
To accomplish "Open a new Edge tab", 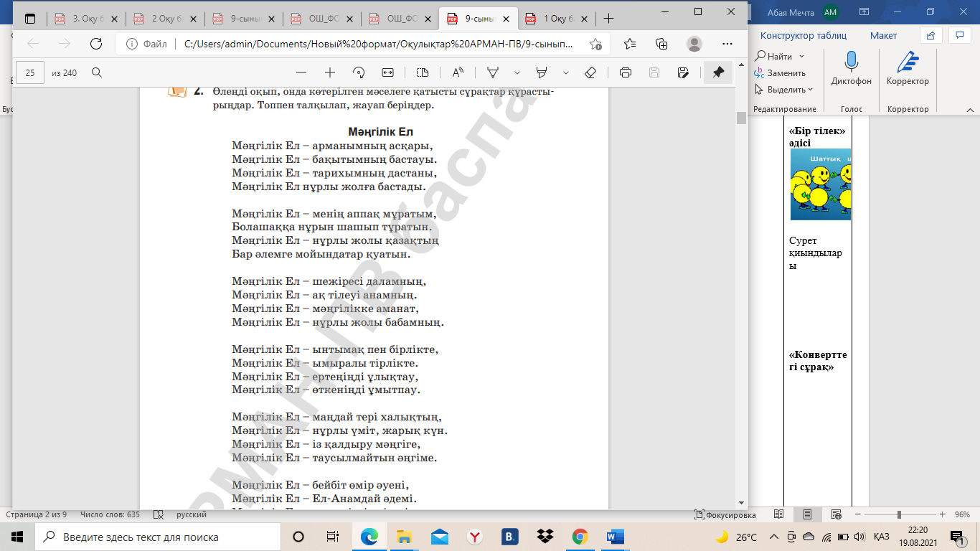I will pos(609,19).
